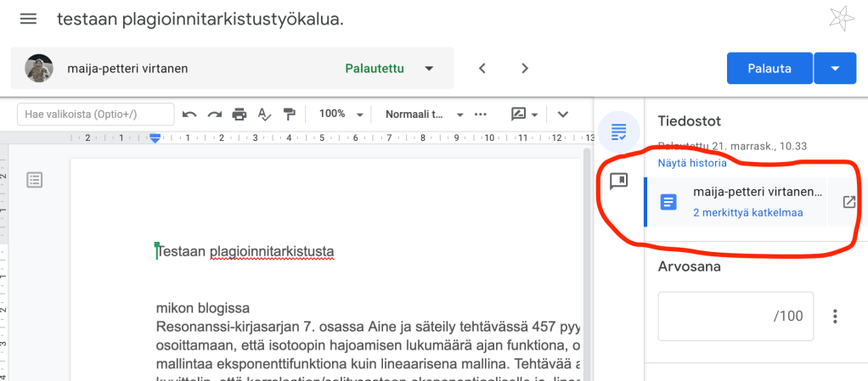The width and height of the screenshot is (868, 381).
Task: Open the editing mode dropdown
Action: tap(525, 114)
